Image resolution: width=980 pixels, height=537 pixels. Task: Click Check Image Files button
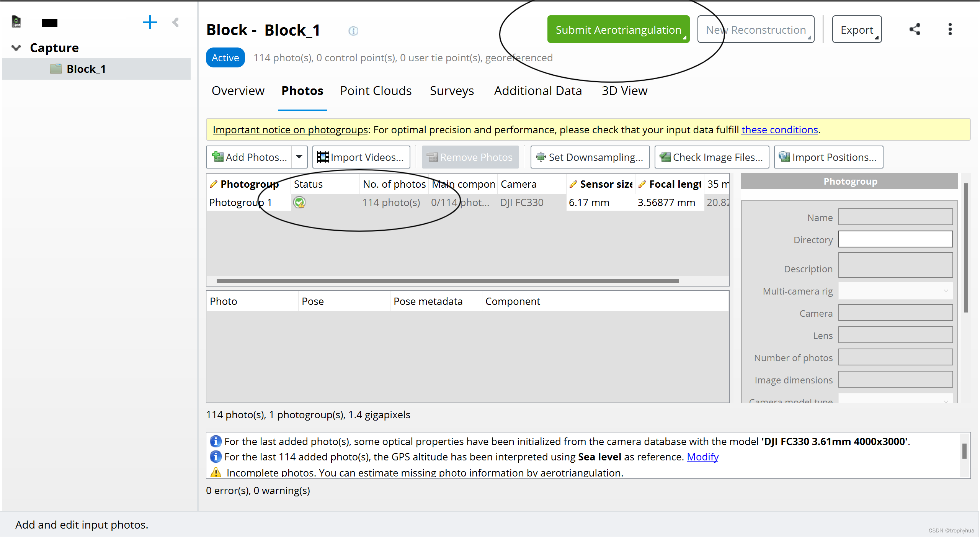pyautogui.click(x=712, y=157)
